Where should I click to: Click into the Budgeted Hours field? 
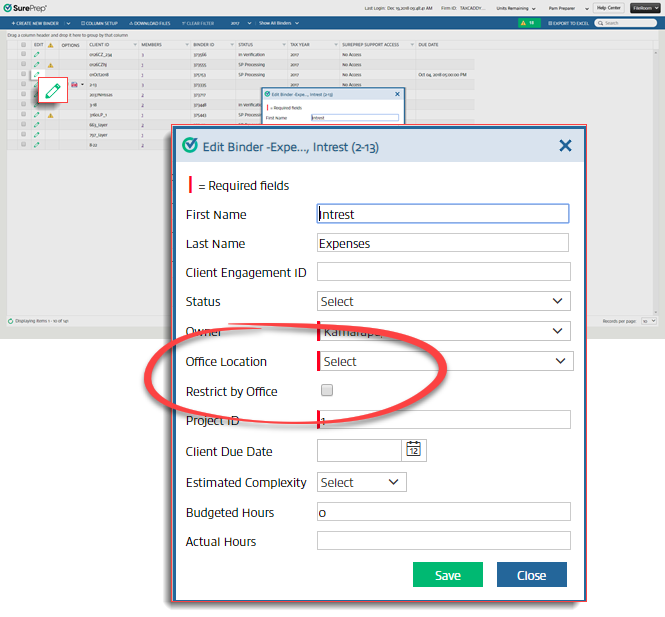[443, 512]
